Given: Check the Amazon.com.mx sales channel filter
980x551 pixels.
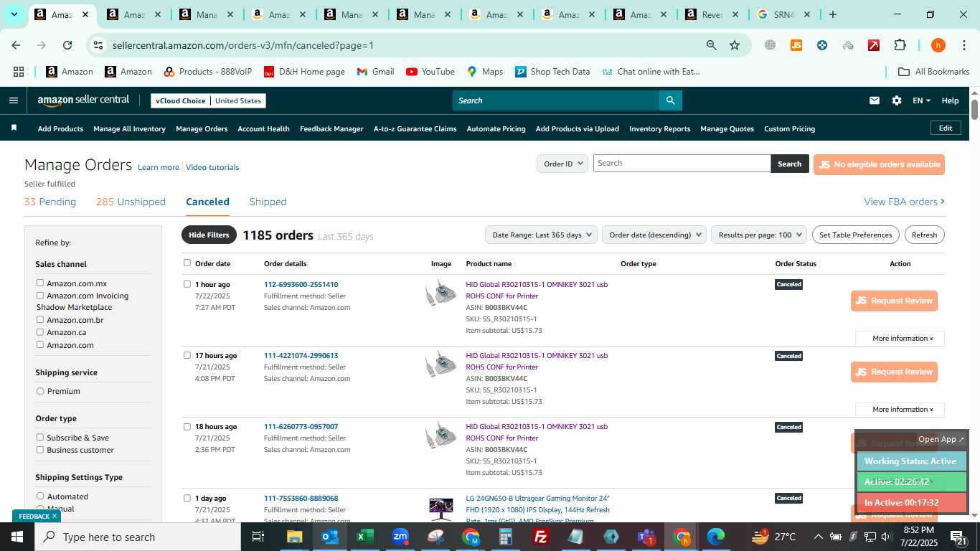Looking at the screenshot, I should 40,283.
